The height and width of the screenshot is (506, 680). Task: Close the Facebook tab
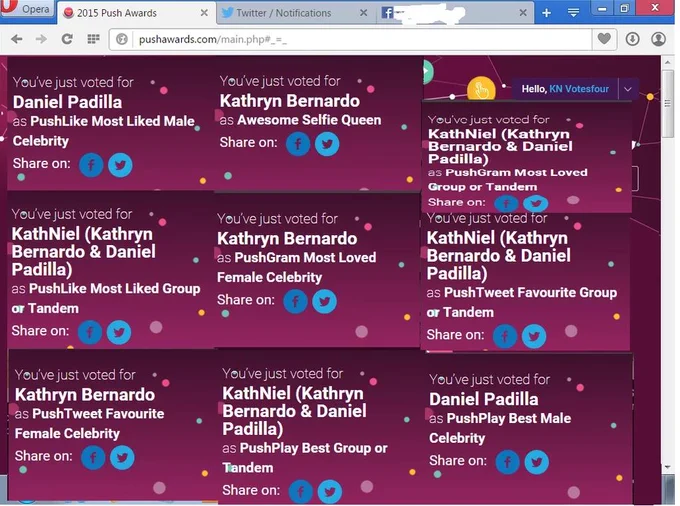tap(523, 13)
